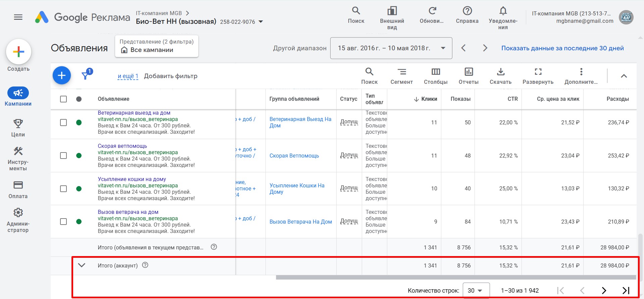Click horizontal scrollbar under table
The height and width of the screenshot is (299, 644).
456,277
